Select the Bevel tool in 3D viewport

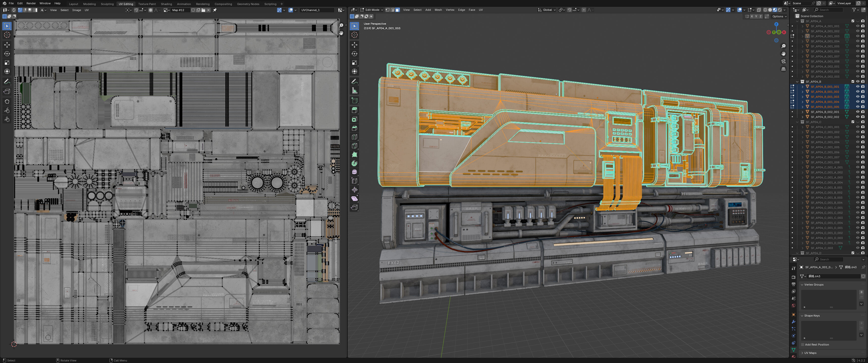(x=355, y=128)
